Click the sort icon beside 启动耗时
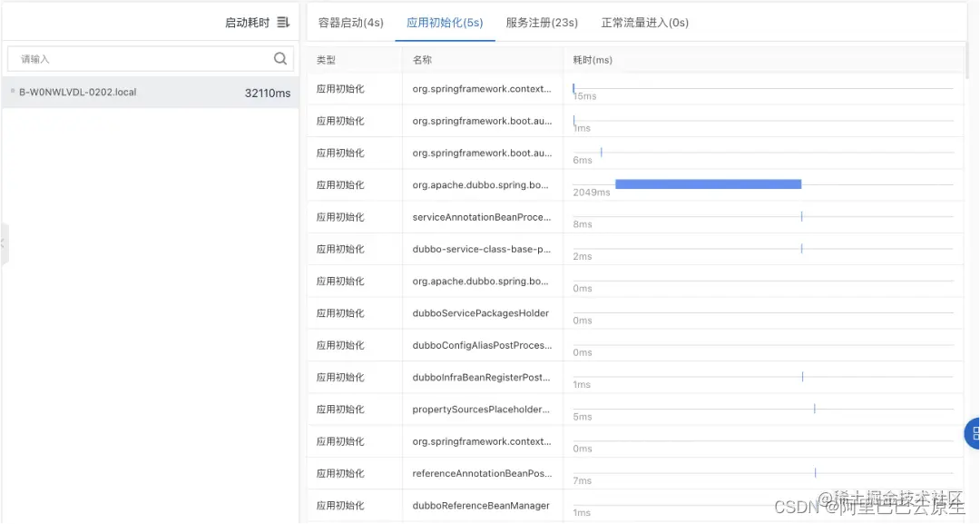The width and height of the screenshot is (980, 524). tap(283, 23)
